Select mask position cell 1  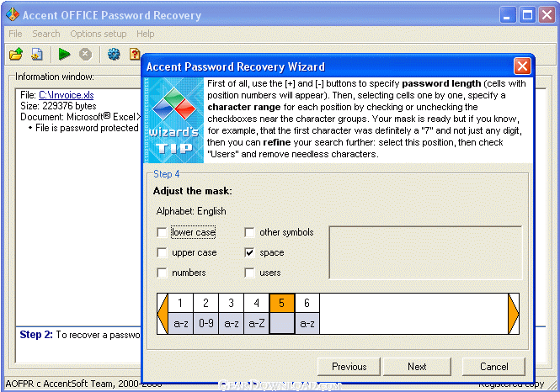click(180, 303)
